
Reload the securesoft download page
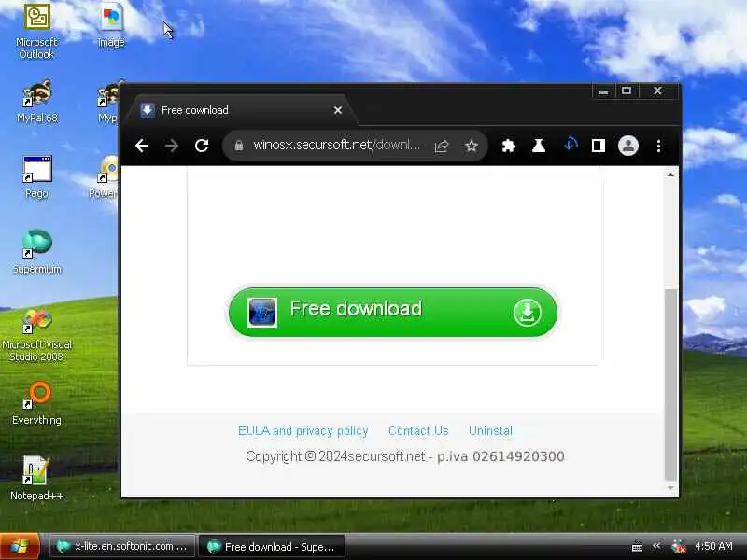[x=202, y=146]
